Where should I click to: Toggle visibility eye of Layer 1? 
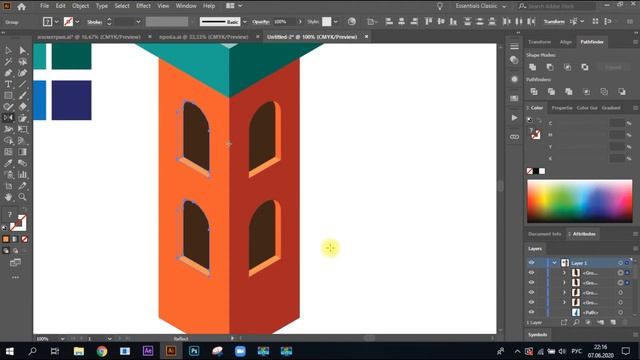[x=531, y=263]
